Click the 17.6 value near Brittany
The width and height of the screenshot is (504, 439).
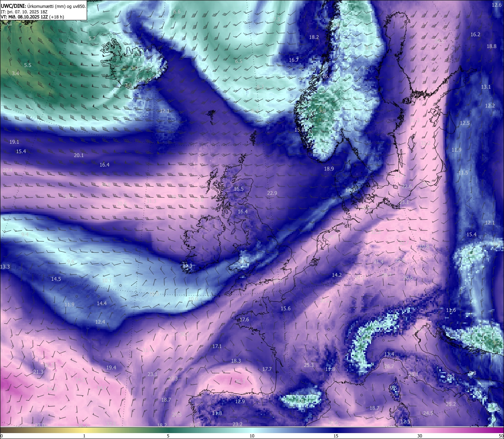point(244,320)
